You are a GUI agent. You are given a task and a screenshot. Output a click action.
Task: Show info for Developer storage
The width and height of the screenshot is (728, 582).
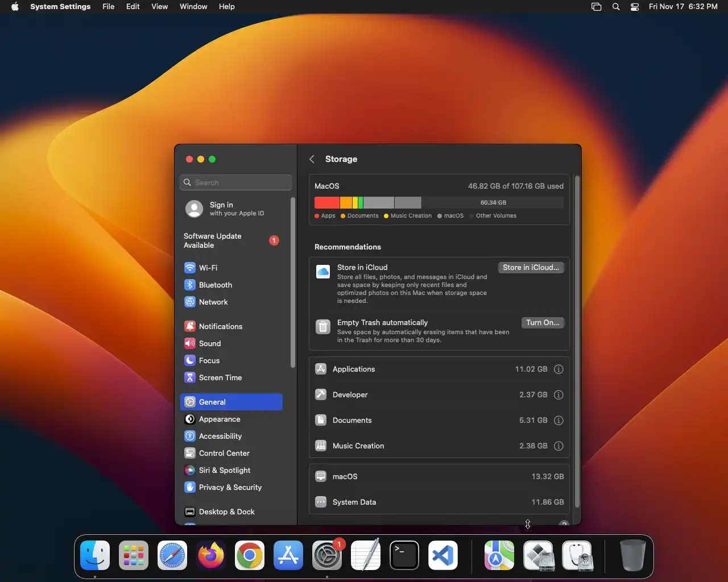[x=559, y=395]
